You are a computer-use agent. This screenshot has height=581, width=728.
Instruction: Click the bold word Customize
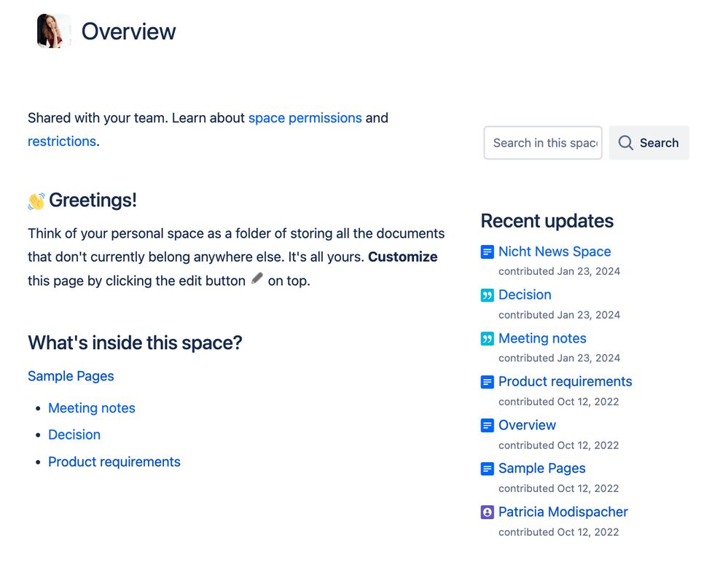pos(402,257)
